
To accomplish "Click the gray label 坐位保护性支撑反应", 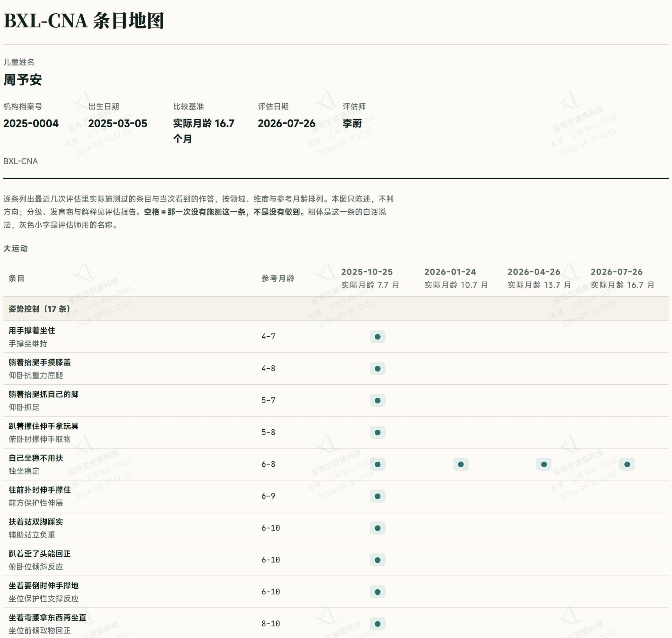I will coord(44,599).
